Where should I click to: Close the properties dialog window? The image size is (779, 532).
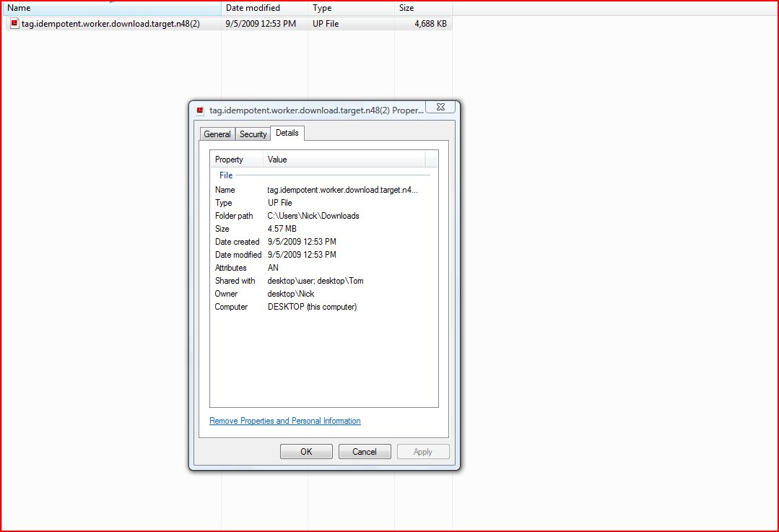pyautogui.click(x=440, y=106)
